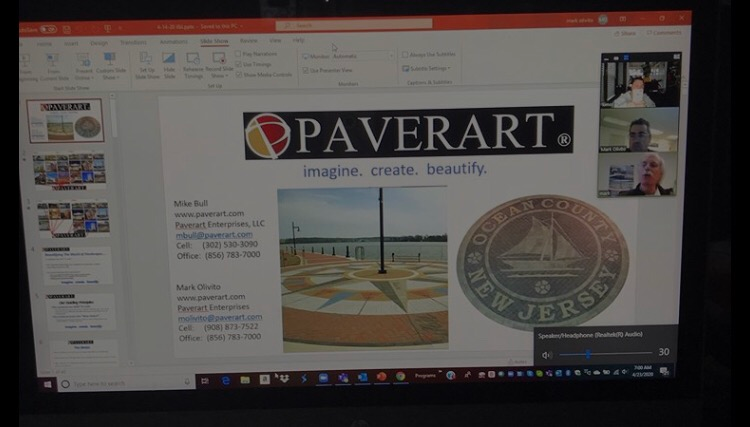Toggle AutoSave switch
The height and width of the screenshot is (427, 750).
click(48, 30)
